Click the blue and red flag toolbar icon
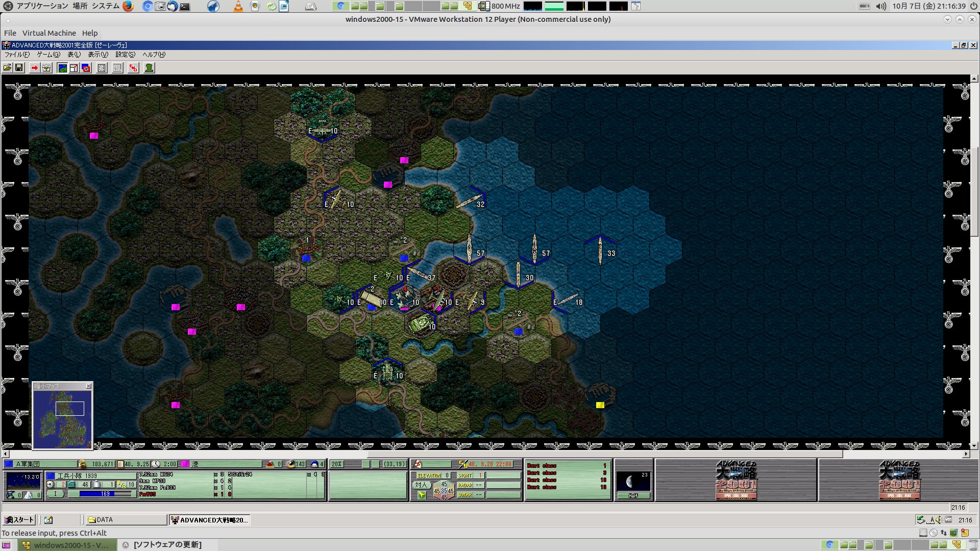 [86, 68]
